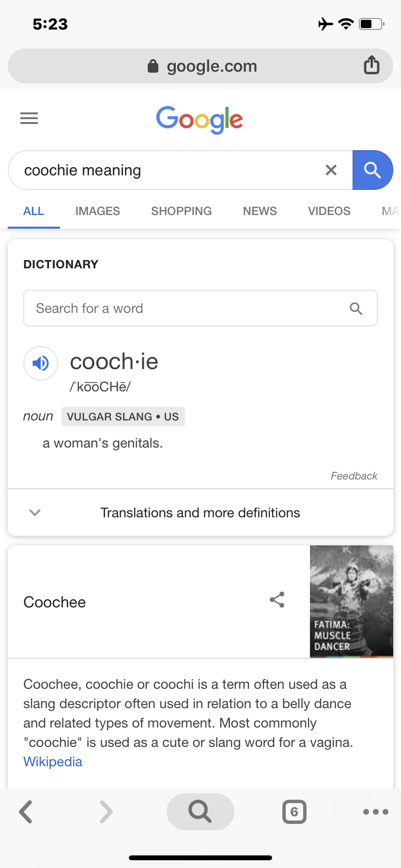Viewport: 401px width, 868px height.
Task: Open the Wikipedia link
Action: click(x=53, y=762)
